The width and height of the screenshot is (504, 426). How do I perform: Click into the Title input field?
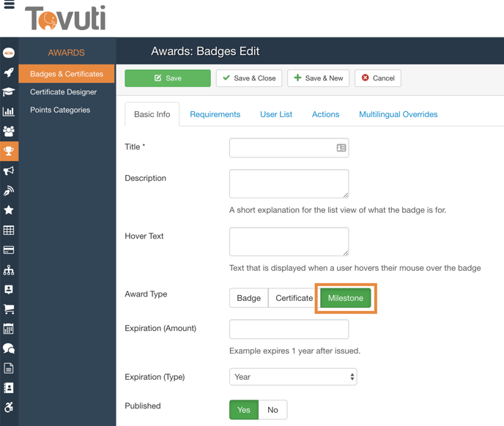282,148
